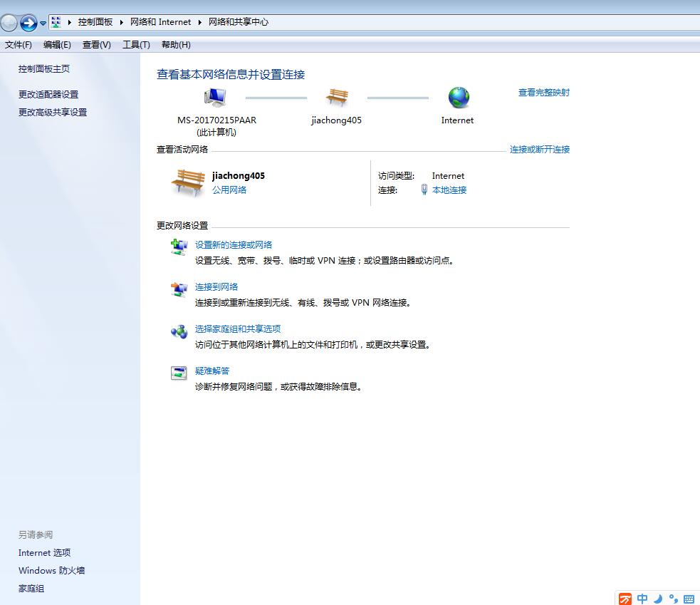Open 家庭组 in sidebar
Viewport: 700px width, 605px height.
31,589
